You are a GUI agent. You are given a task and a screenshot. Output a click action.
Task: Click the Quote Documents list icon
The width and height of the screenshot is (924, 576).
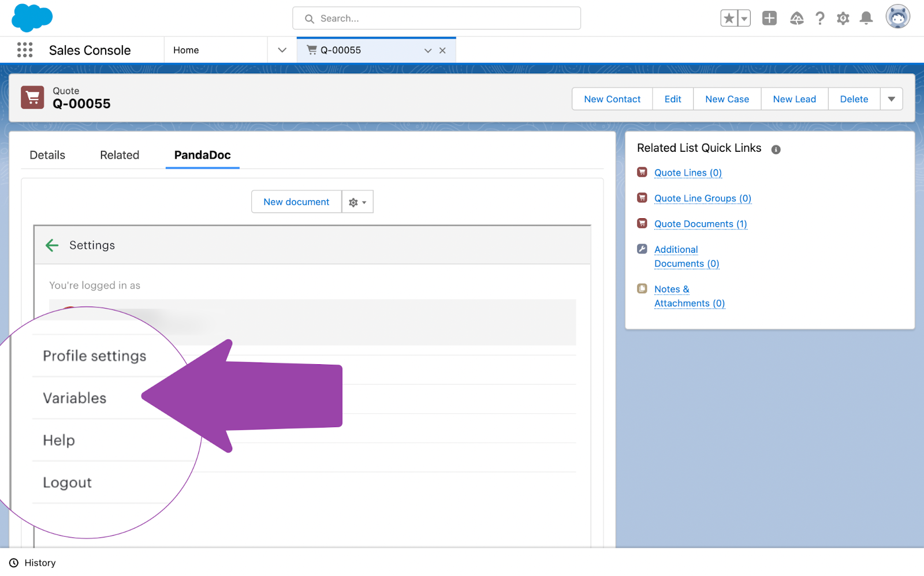(642, 223)
